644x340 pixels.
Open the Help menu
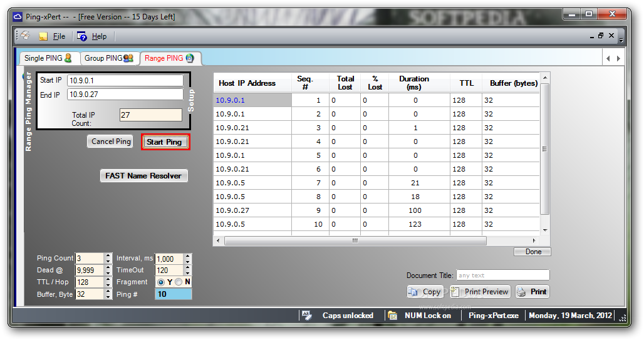[x=99, y=36]
